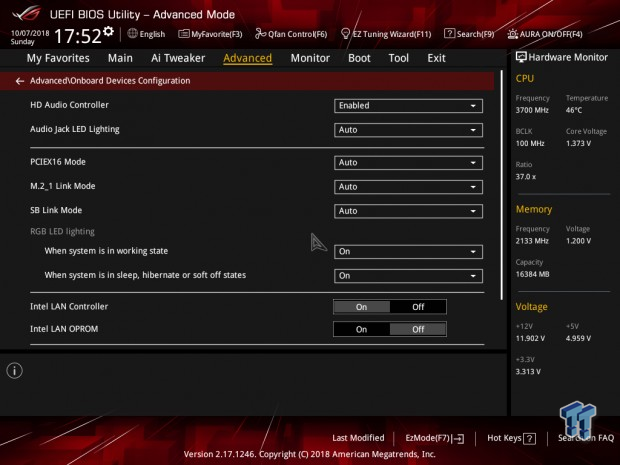Click the Hardware Monitor monitor icon

[521, 57]
